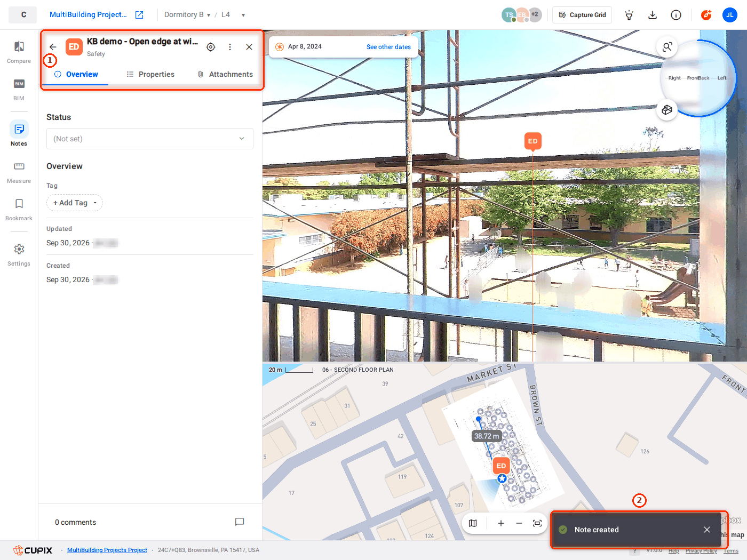
Task: Switch to the Attachments tab
Action: (225, 74)
